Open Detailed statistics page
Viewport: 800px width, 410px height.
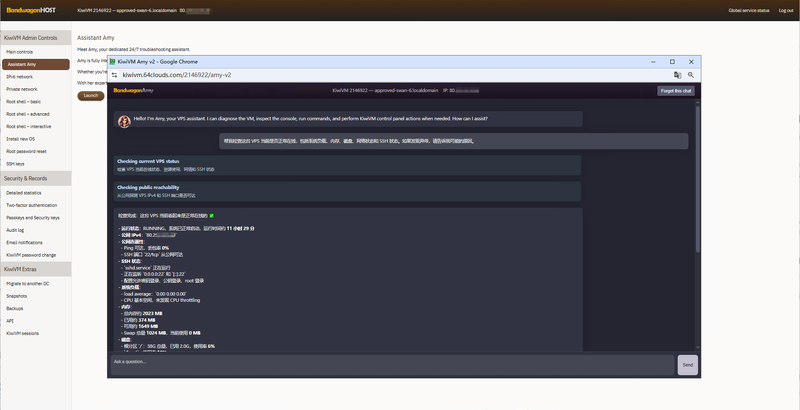coord(23,193)
